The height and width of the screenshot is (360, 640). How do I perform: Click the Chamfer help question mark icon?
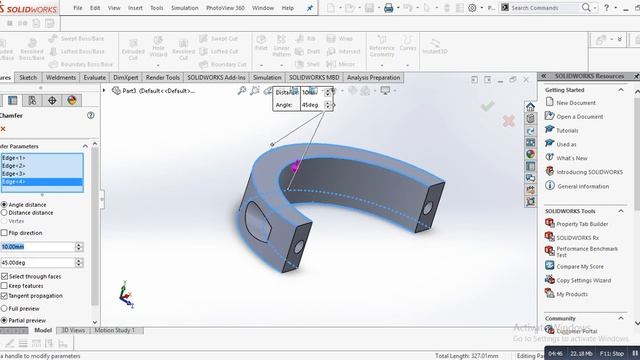coord(91,116)
